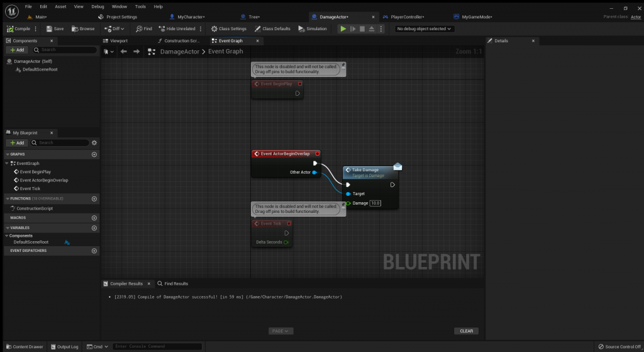Viewport: 644px width, 352px height.
Task: Add a new variable with plus icon
Action: (x=94, y=228)
